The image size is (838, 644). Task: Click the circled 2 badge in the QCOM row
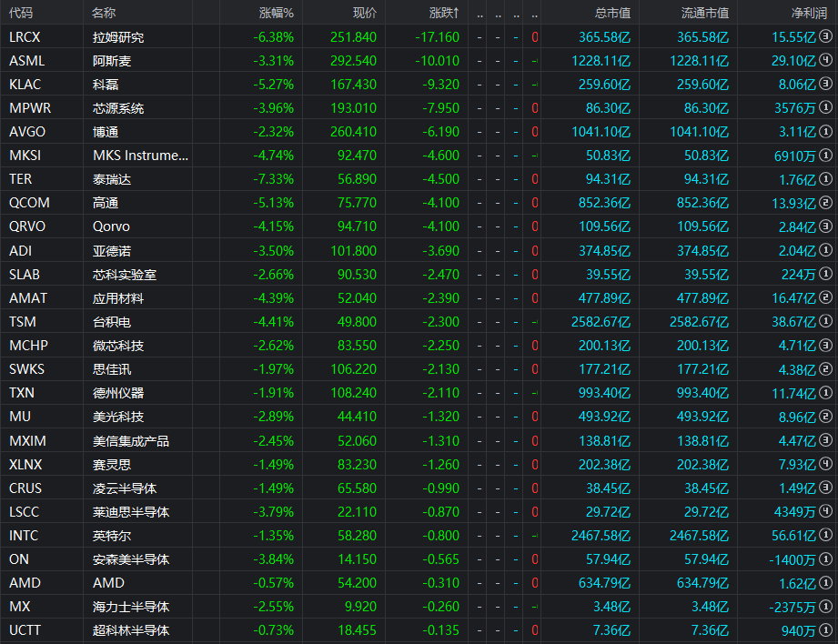point(825,203)
